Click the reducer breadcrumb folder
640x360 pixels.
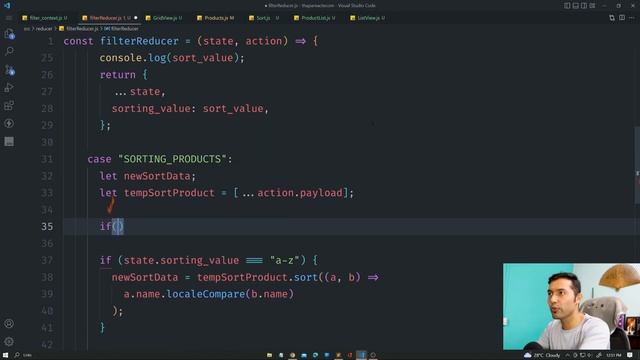44,29
